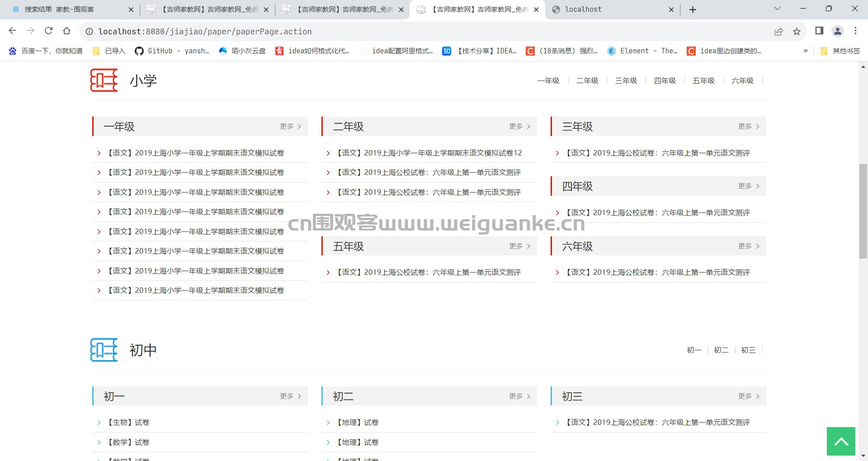Open the Element bookmark
This screenshot has height=461, width=868.
(x=642, y=51)
